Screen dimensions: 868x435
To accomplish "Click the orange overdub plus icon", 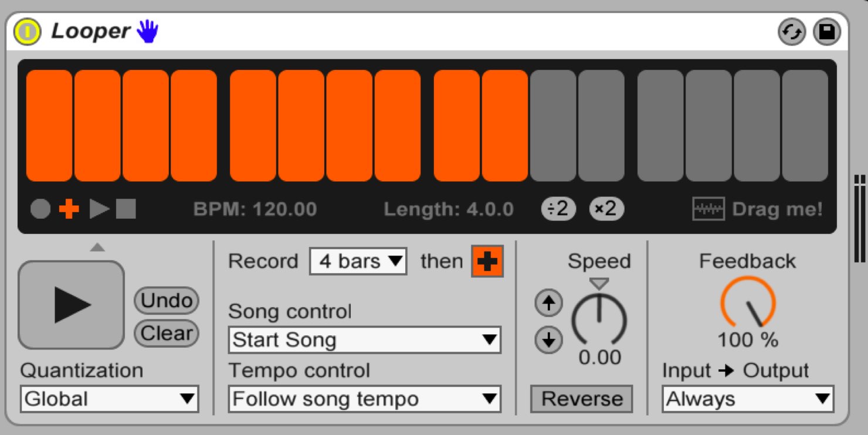I will click(69, 209).
